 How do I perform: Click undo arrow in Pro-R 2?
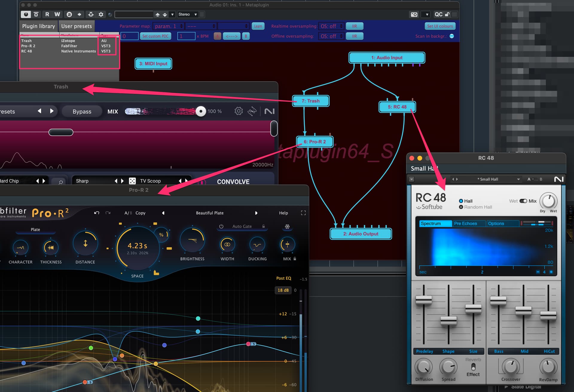click(x=97, y=213)
